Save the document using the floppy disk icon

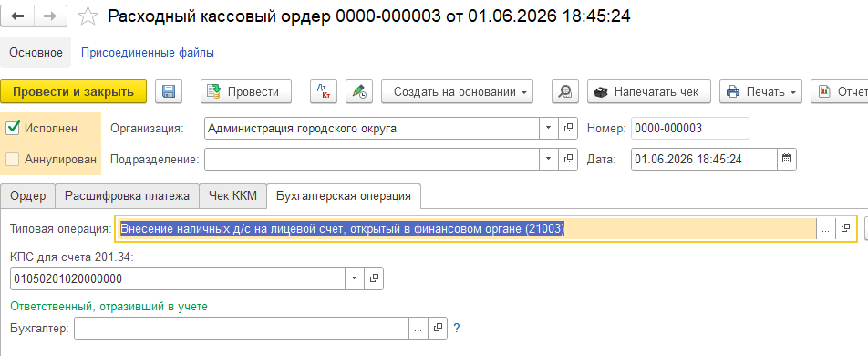click(x=169, y=91)
